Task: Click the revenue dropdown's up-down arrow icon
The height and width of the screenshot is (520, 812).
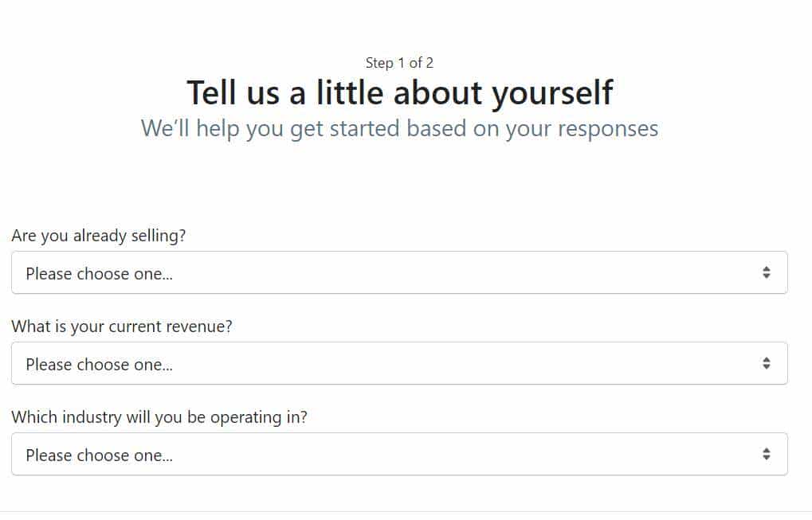Action: (x=766, y=364)
